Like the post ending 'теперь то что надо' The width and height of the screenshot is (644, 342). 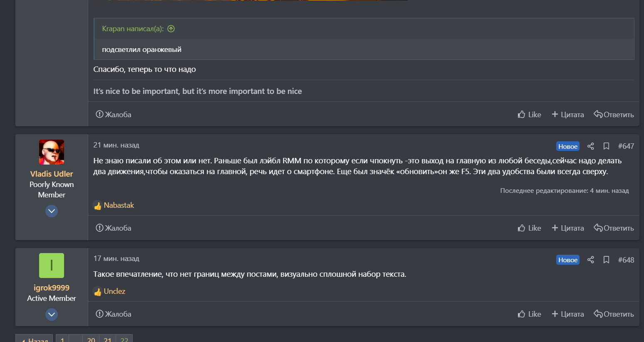point(529,115)
